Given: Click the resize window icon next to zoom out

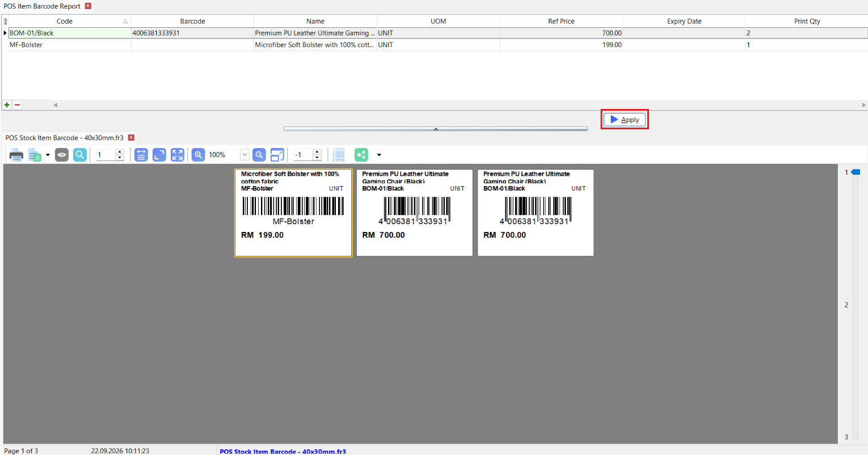Looking at the screenshot, I should pos(277,155).
